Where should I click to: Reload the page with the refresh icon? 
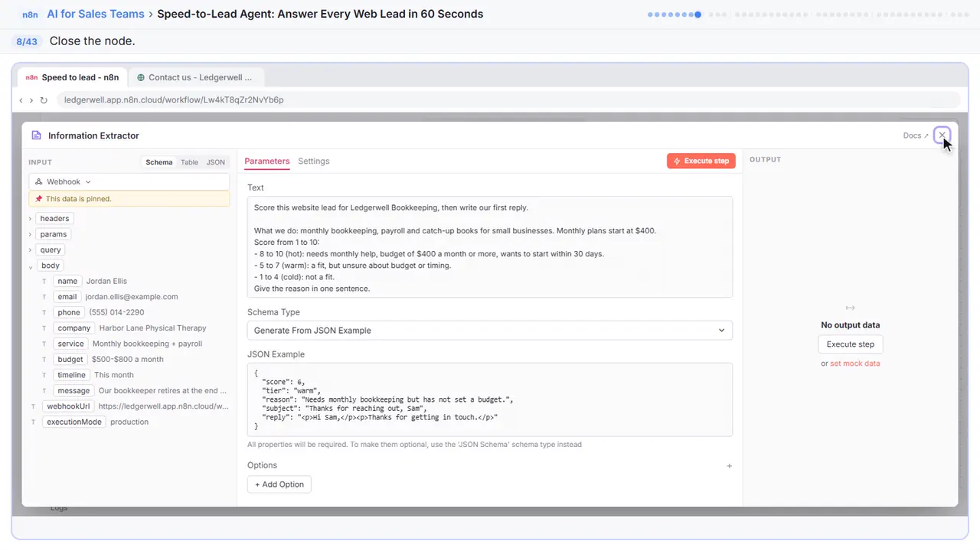44,100
